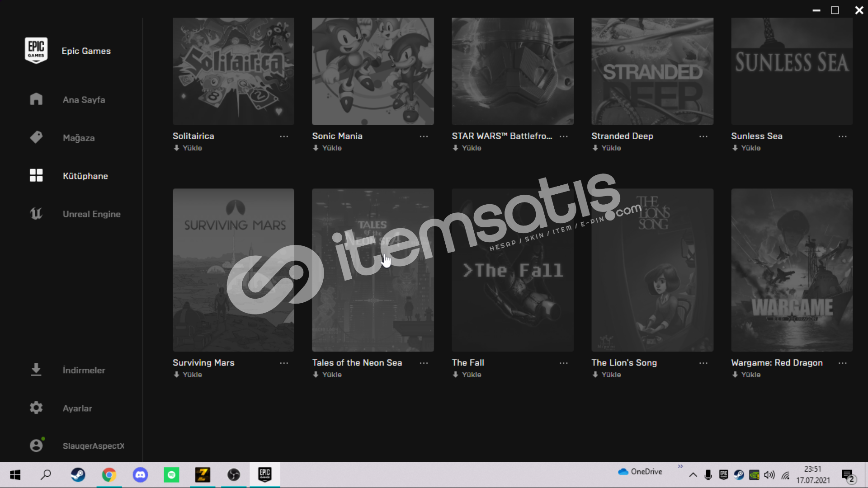The width and height of the screenshot is (868, 488).
Task: Click Epic Games Launcher taskbar icon
Action: pyautogui.click(x=265, y=475)
